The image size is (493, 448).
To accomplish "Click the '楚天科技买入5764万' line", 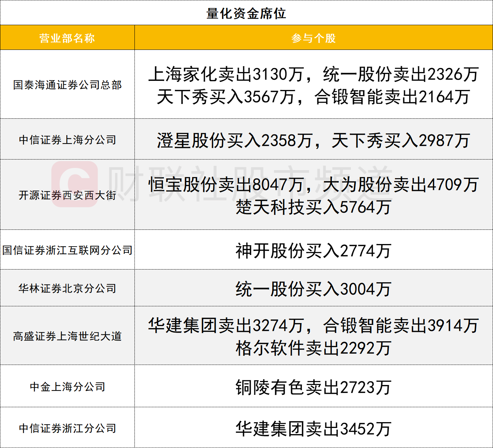I will [314, 207].
